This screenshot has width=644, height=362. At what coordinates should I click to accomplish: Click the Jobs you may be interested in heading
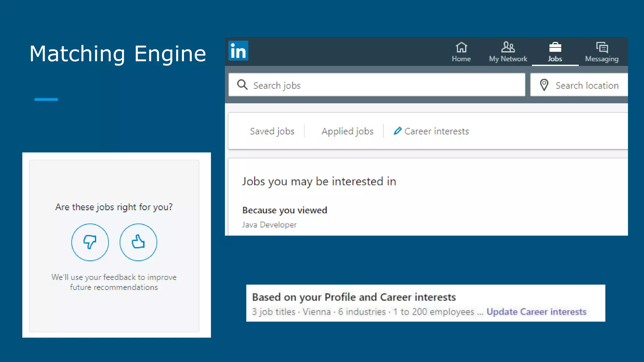point(319,181)
